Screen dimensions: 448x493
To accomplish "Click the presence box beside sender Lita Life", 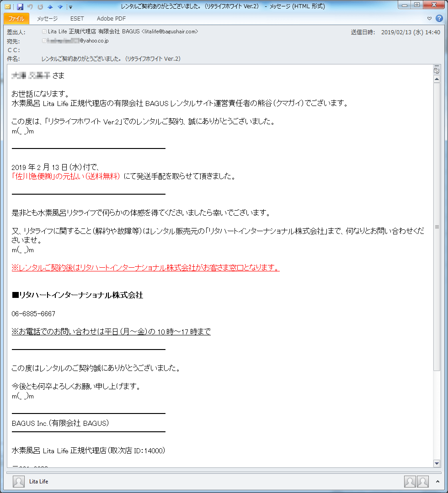I will [44, 32].
